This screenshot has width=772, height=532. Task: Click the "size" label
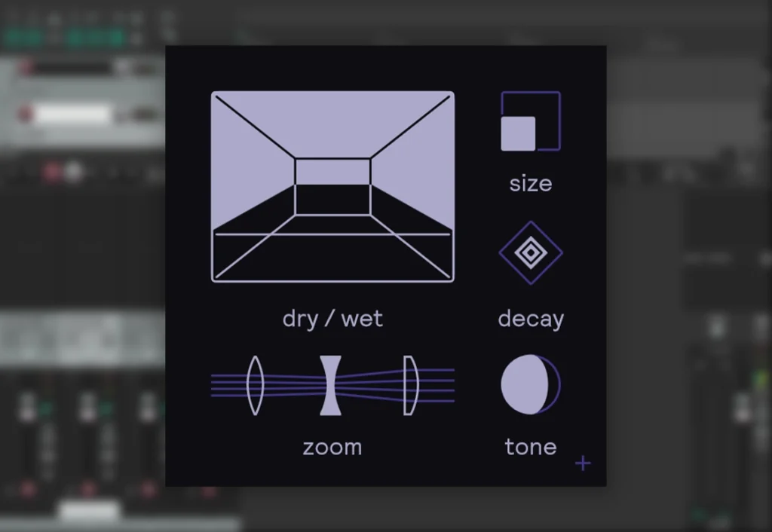531,184
